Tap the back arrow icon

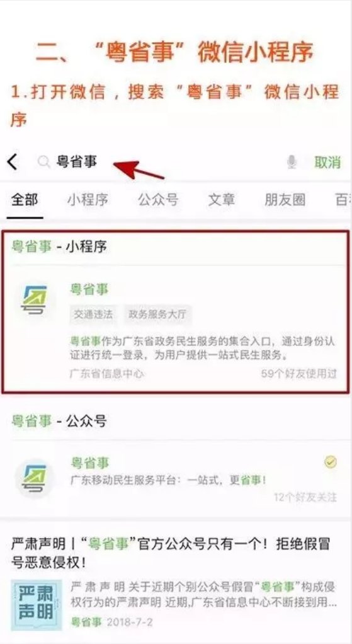coord(13,162)
